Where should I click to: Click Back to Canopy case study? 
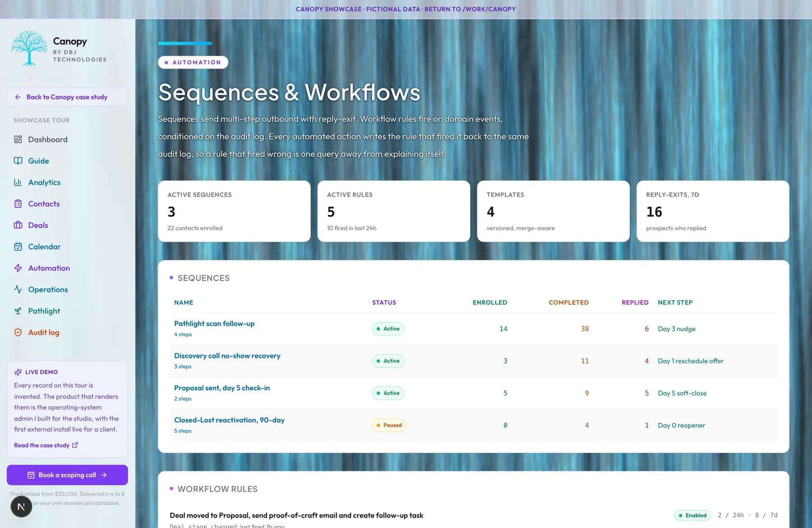point(67,97)
